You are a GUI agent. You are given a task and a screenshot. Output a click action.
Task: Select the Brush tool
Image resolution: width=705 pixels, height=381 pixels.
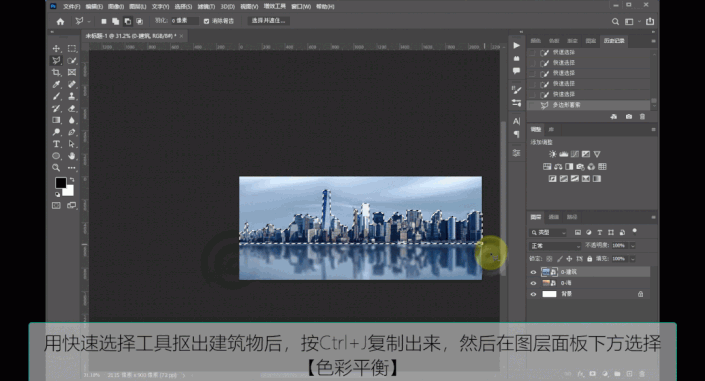click(56, 96)
